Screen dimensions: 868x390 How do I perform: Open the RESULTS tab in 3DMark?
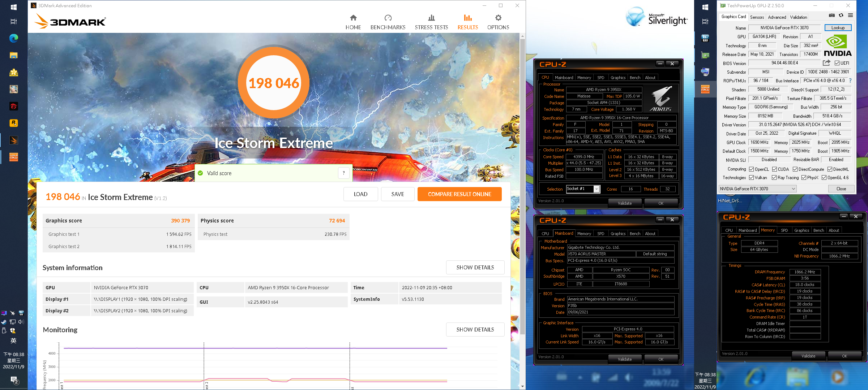[x=468, y=22]
